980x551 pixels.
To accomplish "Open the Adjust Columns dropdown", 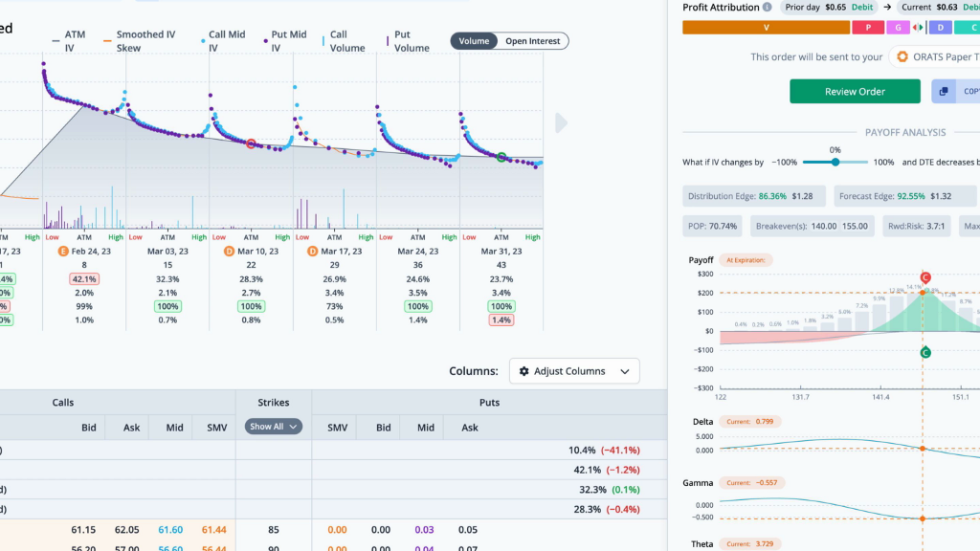I will pyautogui.click(x=574, y=371).
